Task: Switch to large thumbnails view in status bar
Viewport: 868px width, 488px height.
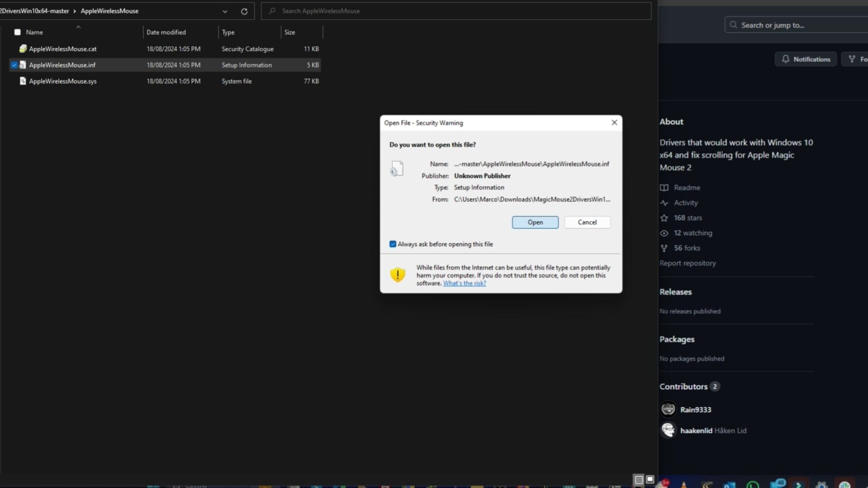Action: pos(649,479)
